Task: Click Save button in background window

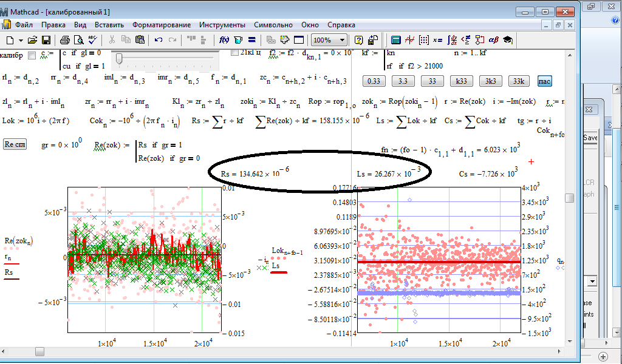Action: 590,138
